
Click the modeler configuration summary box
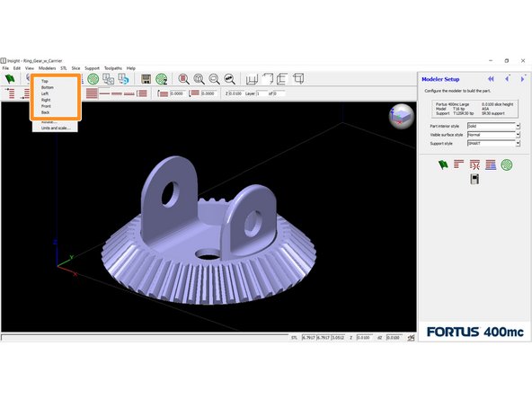[474, 109]
